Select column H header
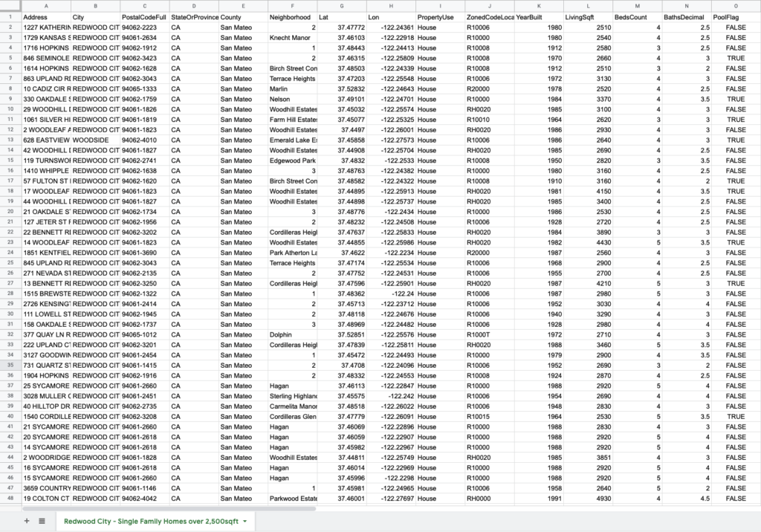This screenshot has width=761, height=532. 391,6
